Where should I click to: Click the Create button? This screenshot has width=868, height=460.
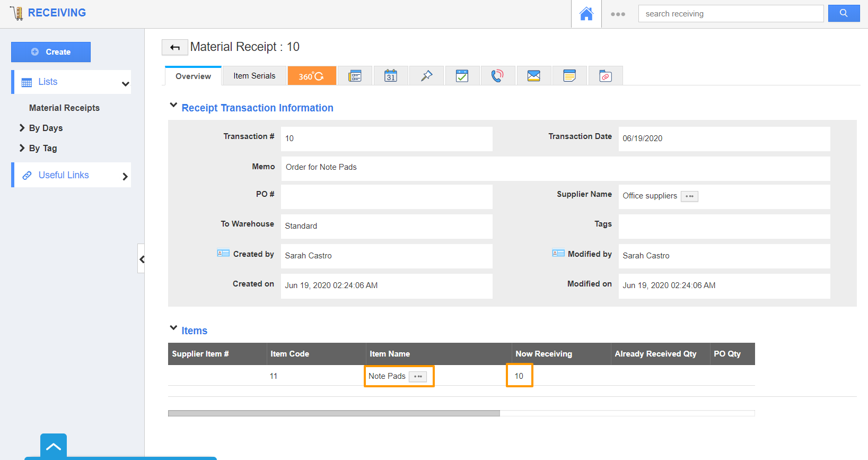(51, 52)
